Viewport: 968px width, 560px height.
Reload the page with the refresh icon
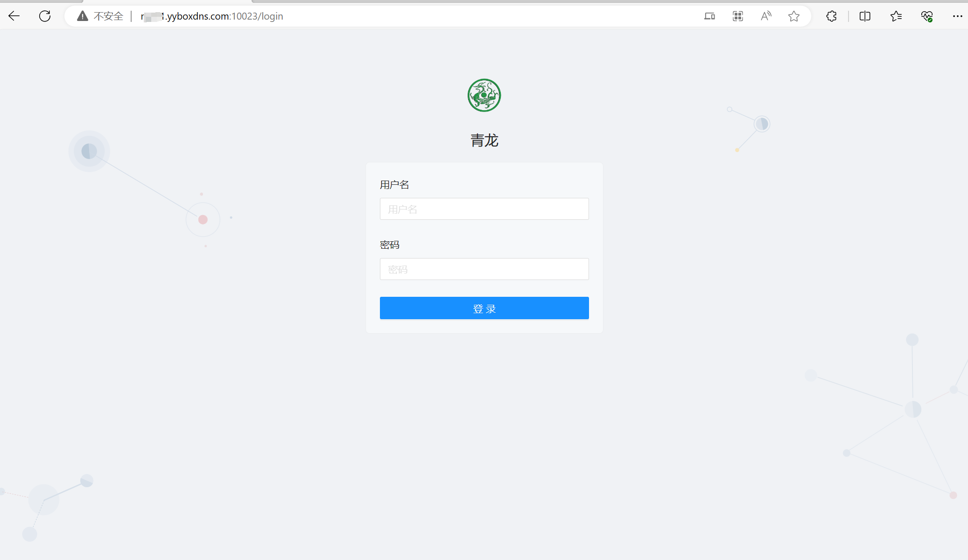point(45,16)
